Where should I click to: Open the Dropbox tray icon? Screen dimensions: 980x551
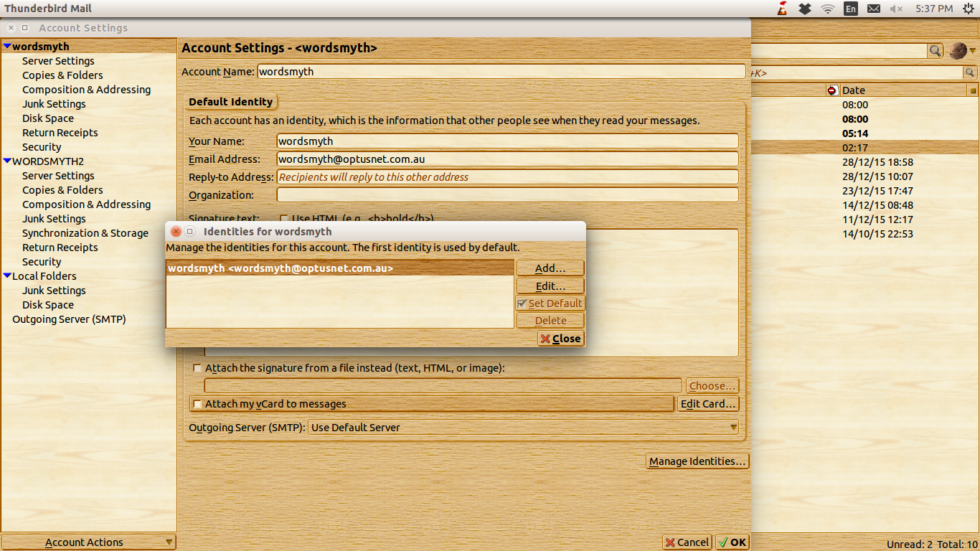[x=805, y=9]
